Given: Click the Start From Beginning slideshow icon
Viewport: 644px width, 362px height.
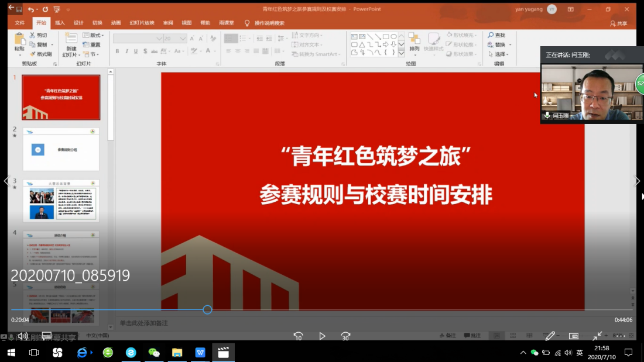Looking at the screenshot, I should (57, 9).
